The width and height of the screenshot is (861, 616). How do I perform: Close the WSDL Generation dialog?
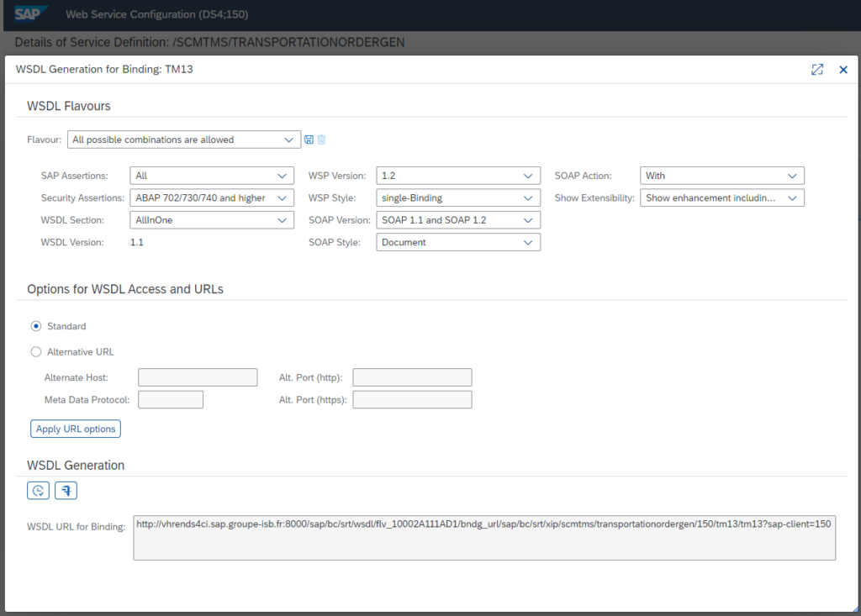pos(843,70)
